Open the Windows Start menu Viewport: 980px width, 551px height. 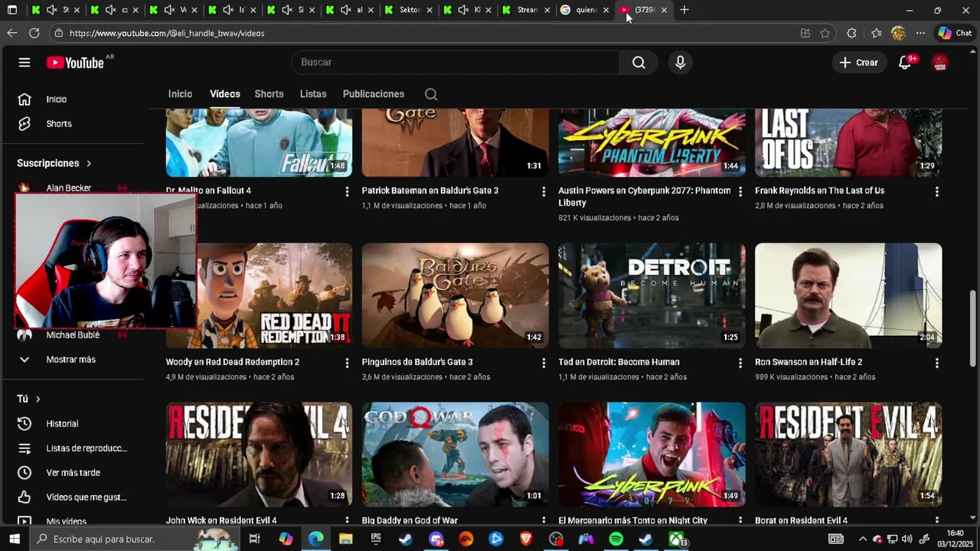(14, 539)
